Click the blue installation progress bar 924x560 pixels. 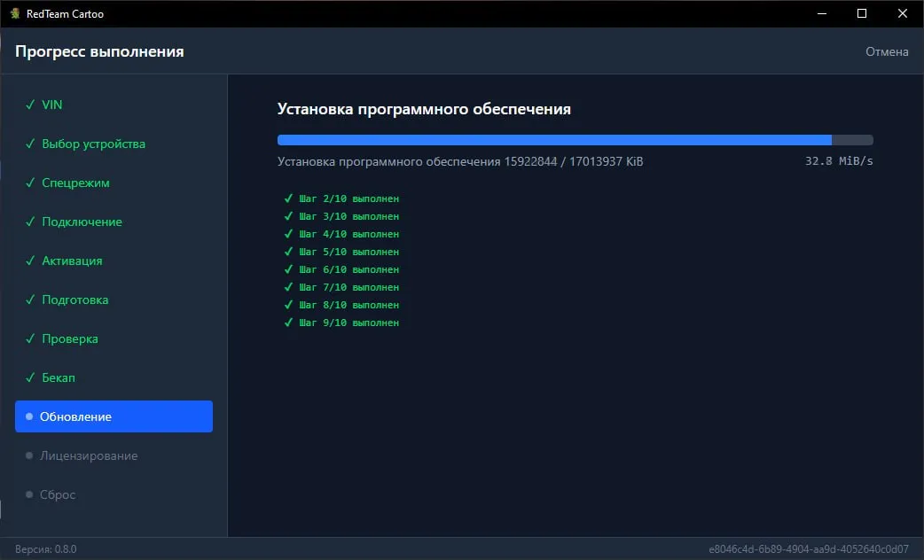576,140
